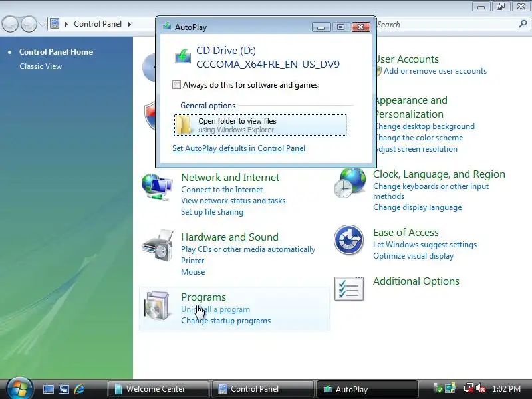Click the Network and Internet globe icon
Image resolution: width=532 pixels, height=399 pixels.
[x=157, y=187]
